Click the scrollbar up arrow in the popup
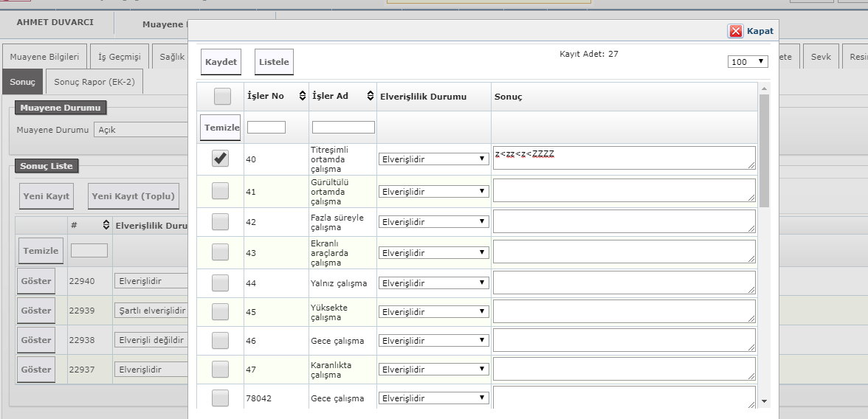868x419 pixels. point(764,89)
